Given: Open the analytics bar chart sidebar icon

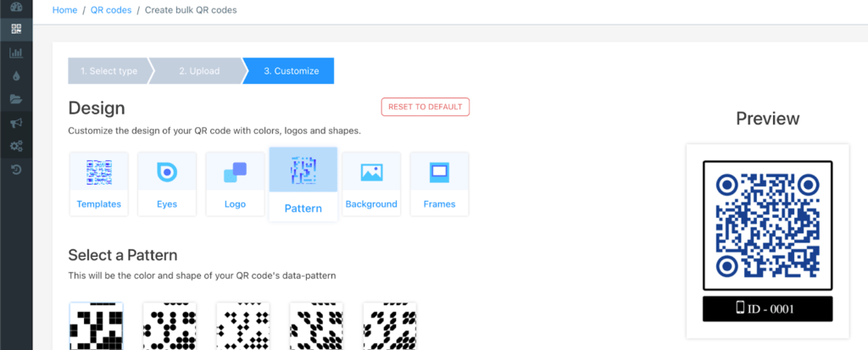Looking at the screenshot, I should click(16, 53).
